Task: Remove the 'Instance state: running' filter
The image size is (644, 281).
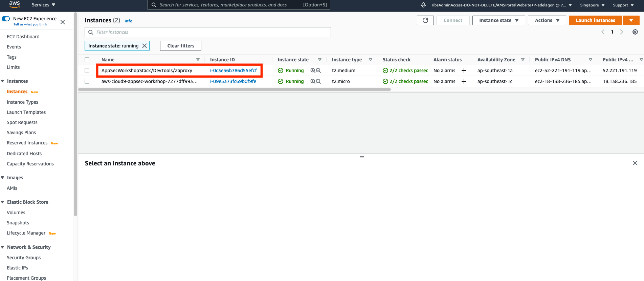Action: pos(145,46)
